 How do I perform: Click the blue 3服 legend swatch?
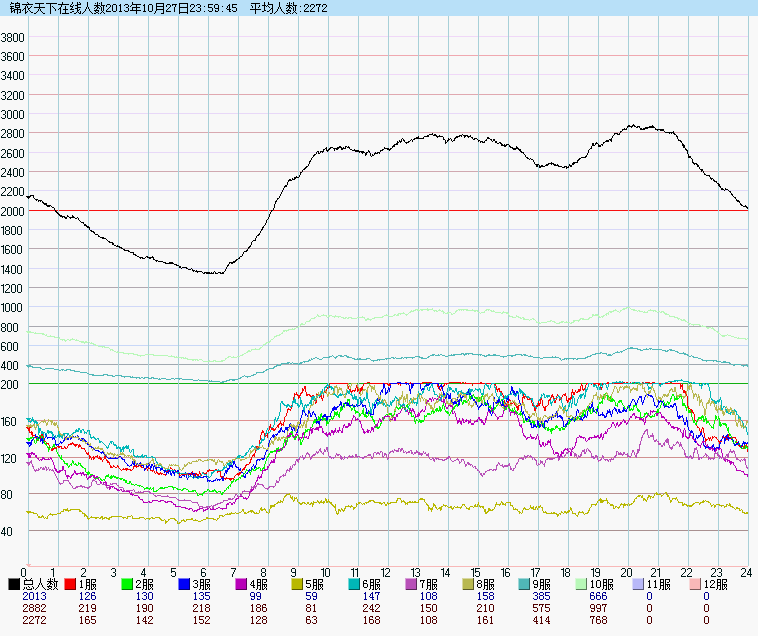[x=185, y=584]
